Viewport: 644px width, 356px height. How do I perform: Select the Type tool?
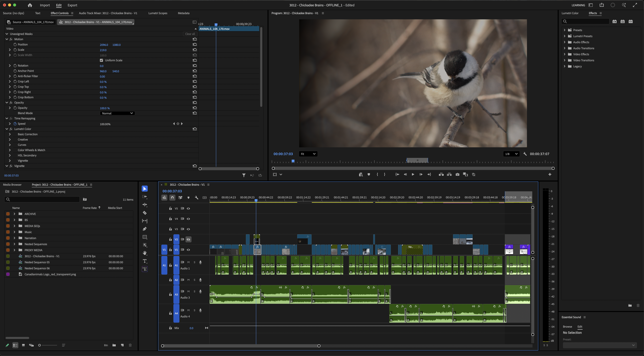point(145,261)
